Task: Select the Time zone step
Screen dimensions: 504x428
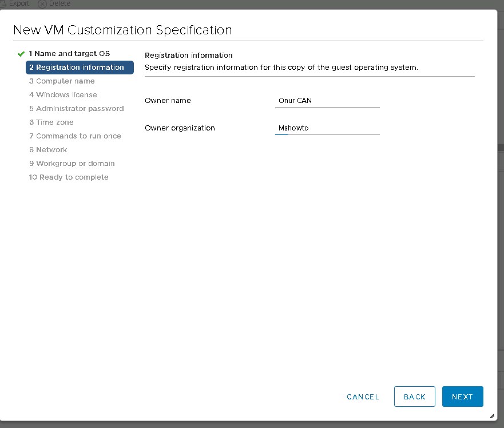Action: tap(51, 122)
